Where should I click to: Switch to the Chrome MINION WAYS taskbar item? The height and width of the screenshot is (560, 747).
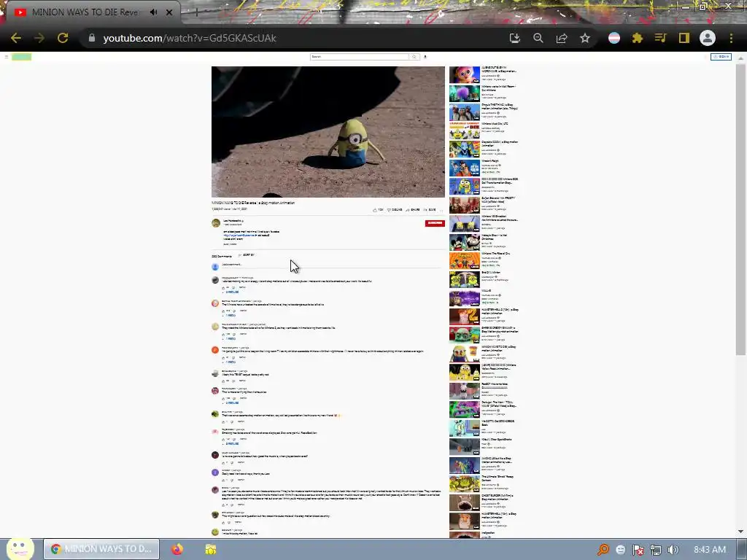(x=101, y=549)
